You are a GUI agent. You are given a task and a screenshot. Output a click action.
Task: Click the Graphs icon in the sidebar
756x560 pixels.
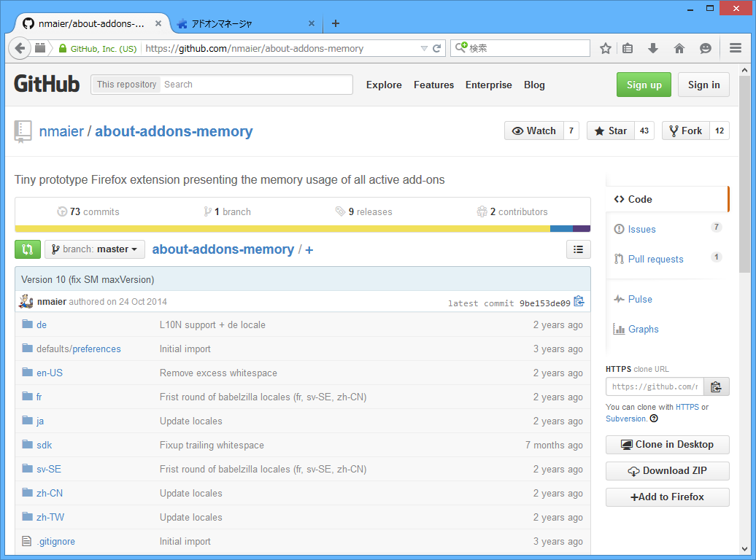coord(619,329)
